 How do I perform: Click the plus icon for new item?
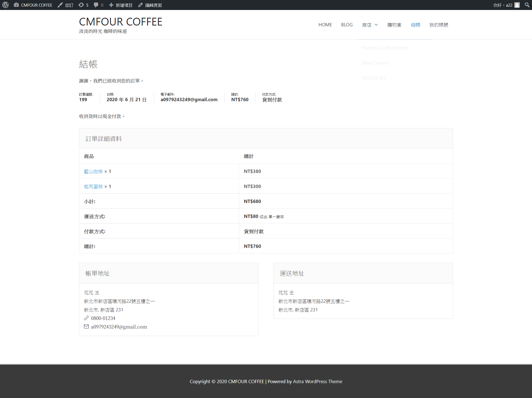click(x=111, y=5)
